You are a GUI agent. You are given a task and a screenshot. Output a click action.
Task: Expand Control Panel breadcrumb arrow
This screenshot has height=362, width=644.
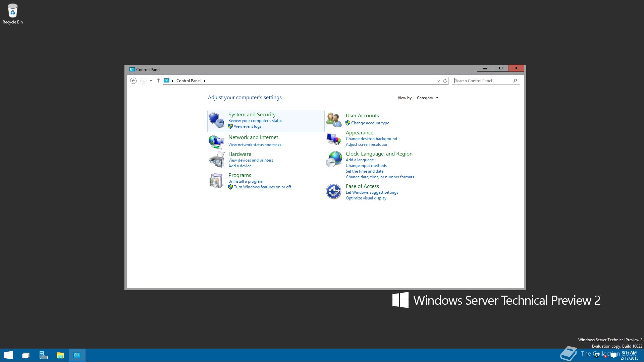coord(204,81)
